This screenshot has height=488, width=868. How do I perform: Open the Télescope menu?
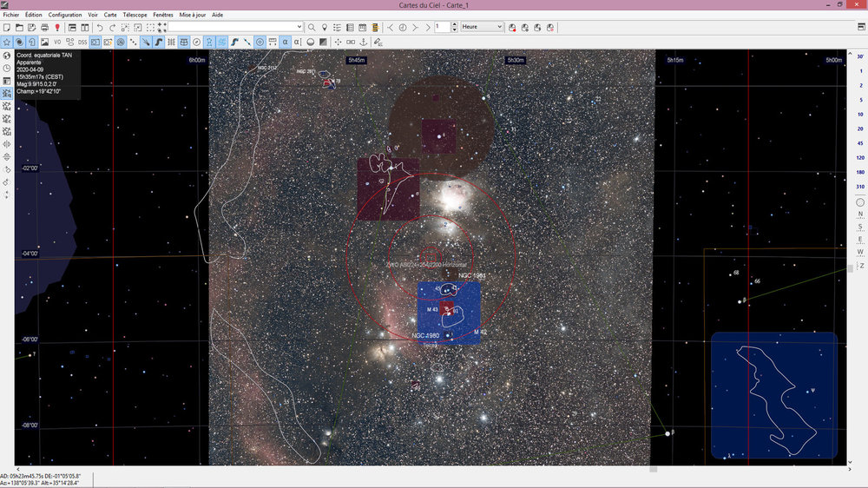(135, 15)
